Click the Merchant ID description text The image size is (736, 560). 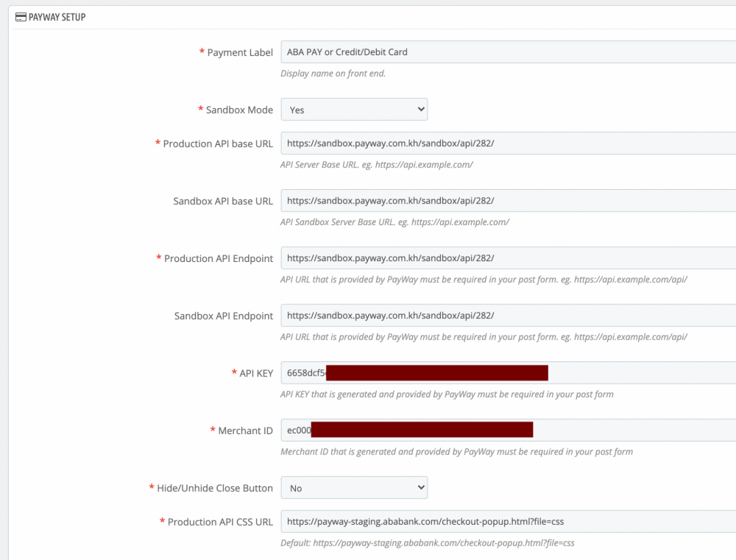click(x=457, y=451)
